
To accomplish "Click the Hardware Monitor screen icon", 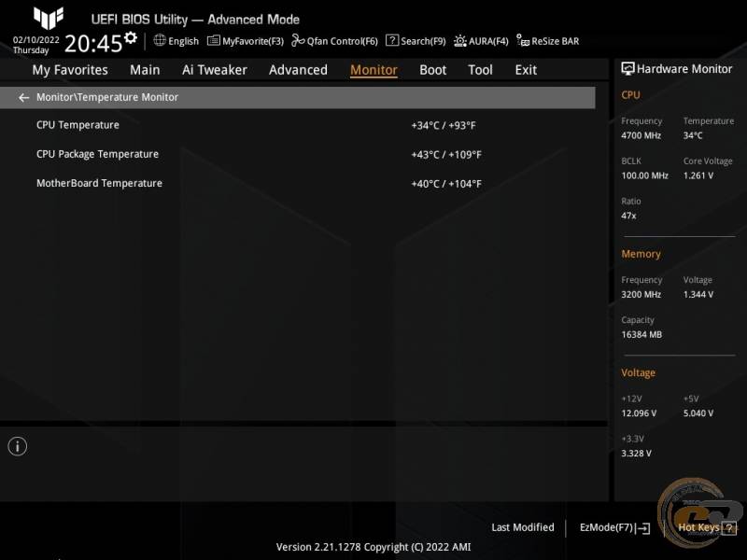I will tap(627, 69).
